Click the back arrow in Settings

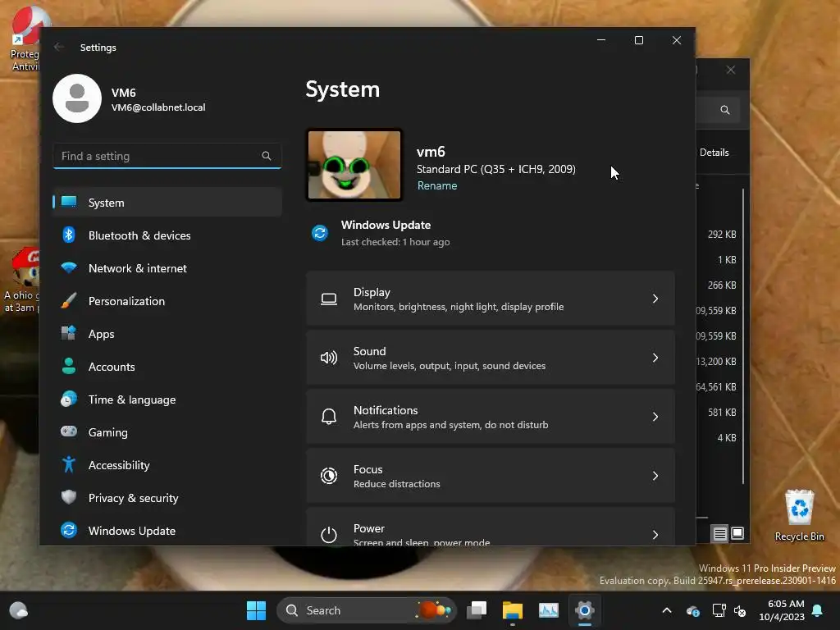click(x=59, y=47)
